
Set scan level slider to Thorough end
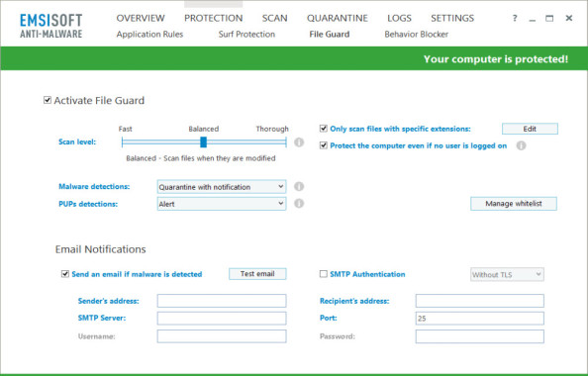[x=285, y=142]
